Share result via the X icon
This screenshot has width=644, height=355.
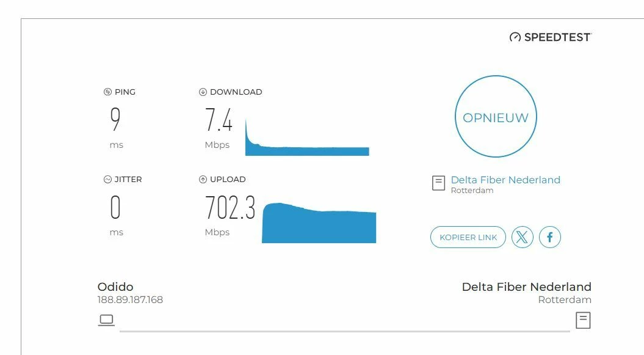point(522,237)
